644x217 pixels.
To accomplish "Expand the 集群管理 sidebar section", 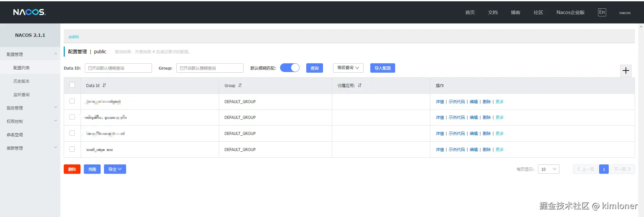I will click(x=30, y=148).
